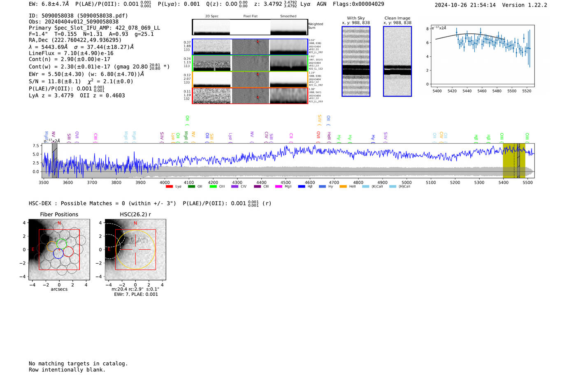Click the Lyα red legend swatch

tap(169, 187)
